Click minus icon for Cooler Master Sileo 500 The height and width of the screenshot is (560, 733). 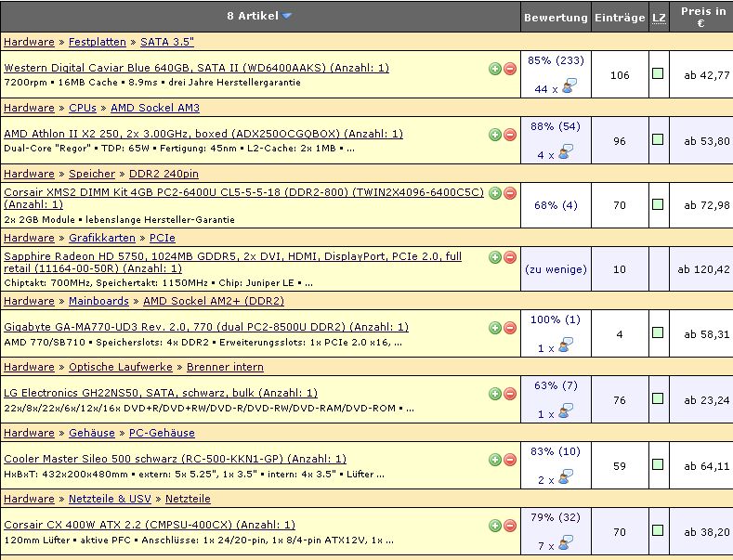tap(510, 460)
